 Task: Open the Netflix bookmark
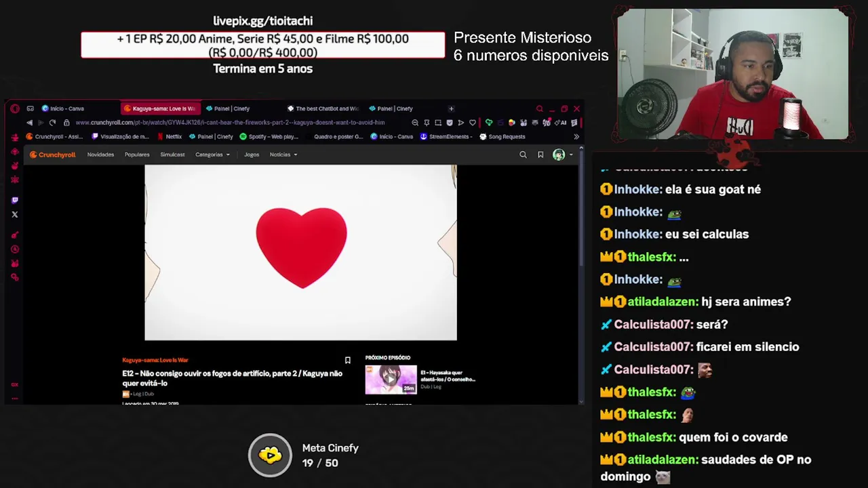coord(170,136)
